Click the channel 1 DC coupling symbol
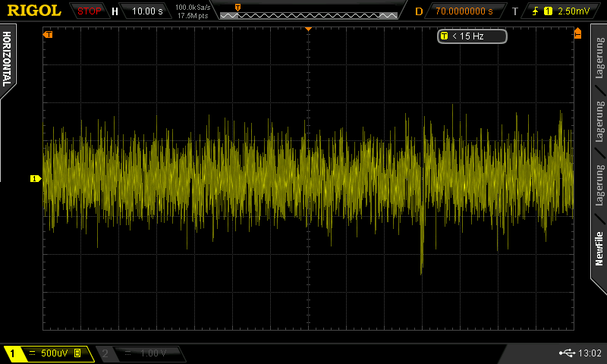The height and width of the screenshot is (364, 607). (x=32, y=353)
